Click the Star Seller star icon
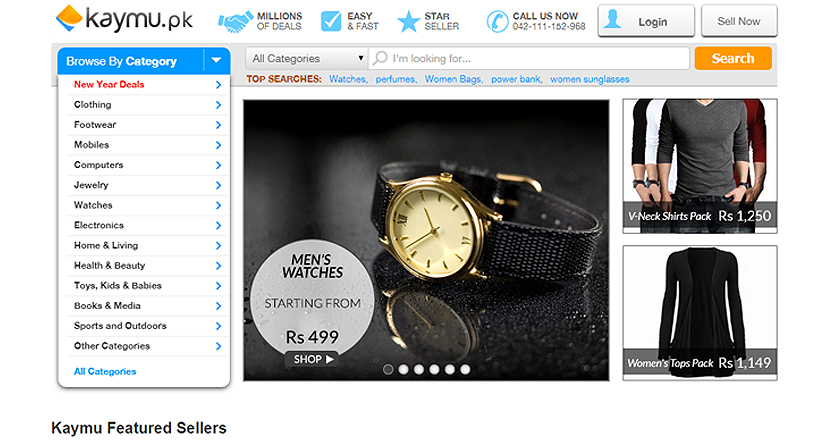The height and width of the screenshot is (440, 840). click(x=408, y=22)
